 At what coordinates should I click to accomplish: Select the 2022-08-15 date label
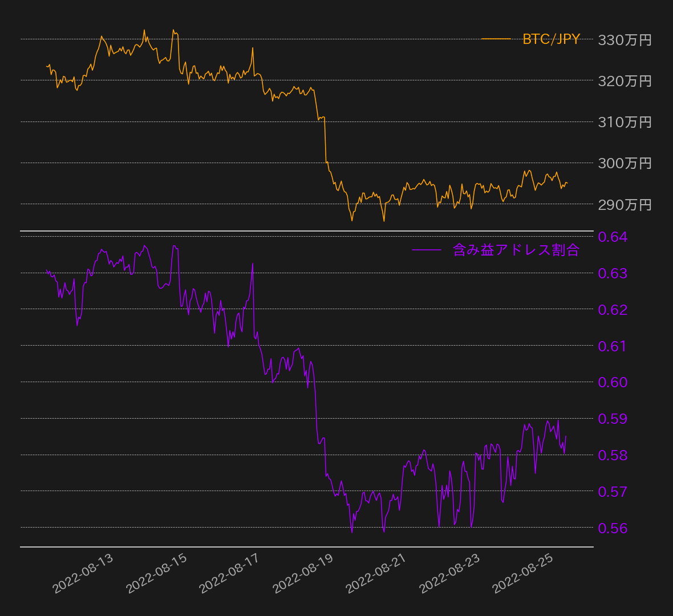(x=156, y=574)
